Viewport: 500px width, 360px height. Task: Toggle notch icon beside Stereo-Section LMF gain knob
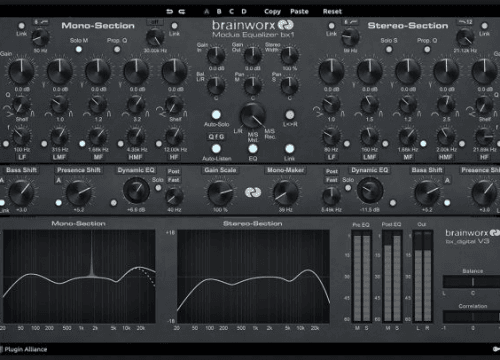[x=354, y=85]
